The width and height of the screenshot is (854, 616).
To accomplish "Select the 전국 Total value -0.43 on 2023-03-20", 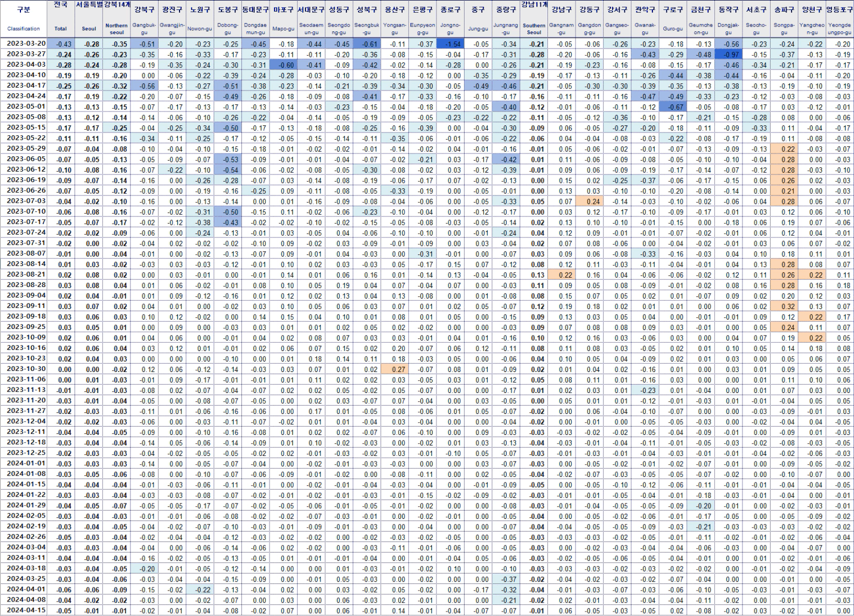I will point(61,44).
